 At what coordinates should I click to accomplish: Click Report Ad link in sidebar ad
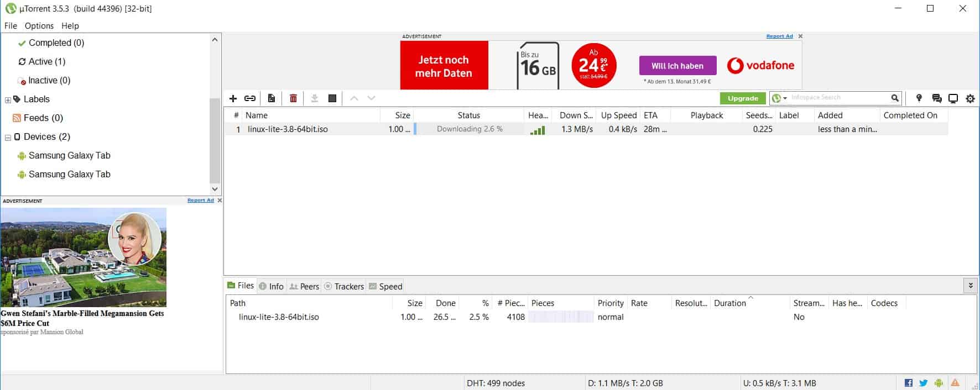click(200, 200)
